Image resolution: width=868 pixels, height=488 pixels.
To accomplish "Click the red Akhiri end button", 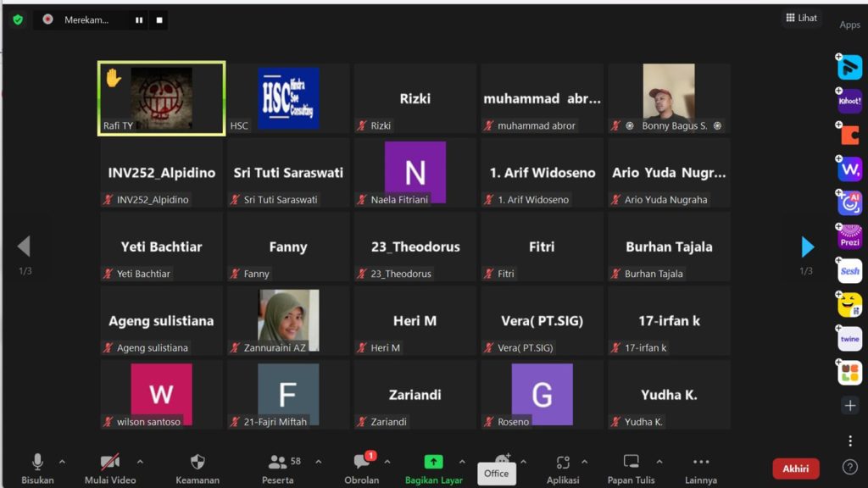I will click(x=795, y=469).
